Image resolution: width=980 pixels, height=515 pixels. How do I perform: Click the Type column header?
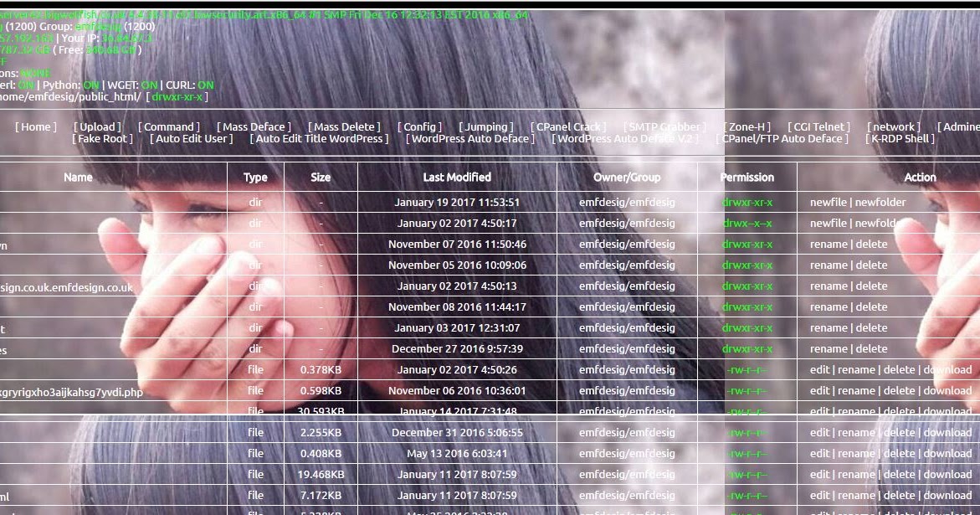[x=255, y=178]
